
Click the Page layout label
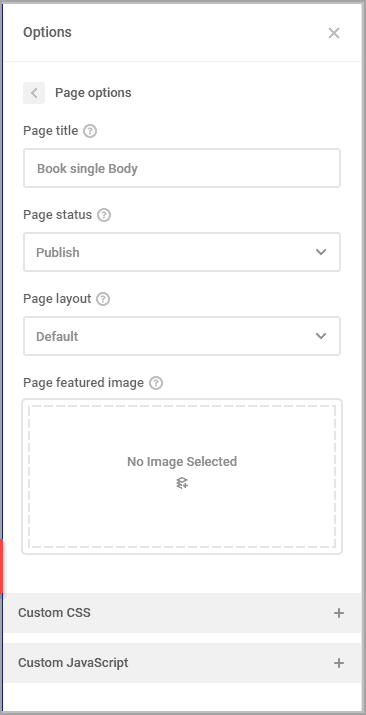(x=57, y=299)
